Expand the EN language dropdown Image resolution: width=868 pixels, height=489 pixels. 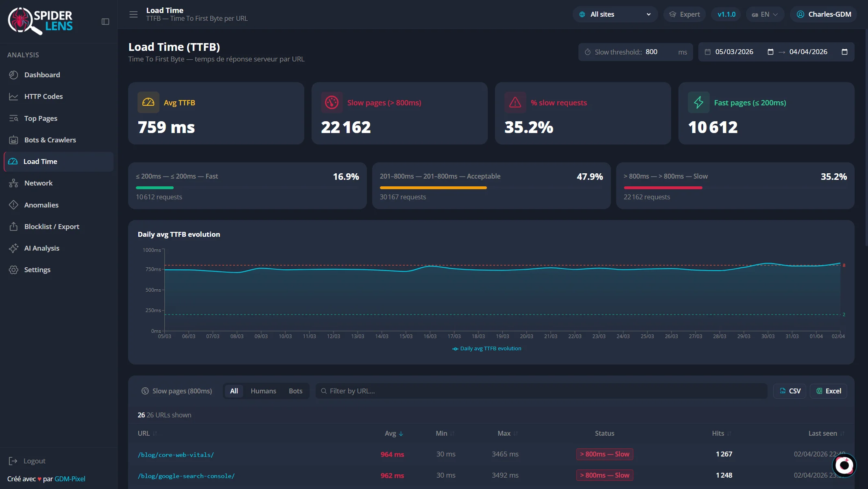point(765,14)
